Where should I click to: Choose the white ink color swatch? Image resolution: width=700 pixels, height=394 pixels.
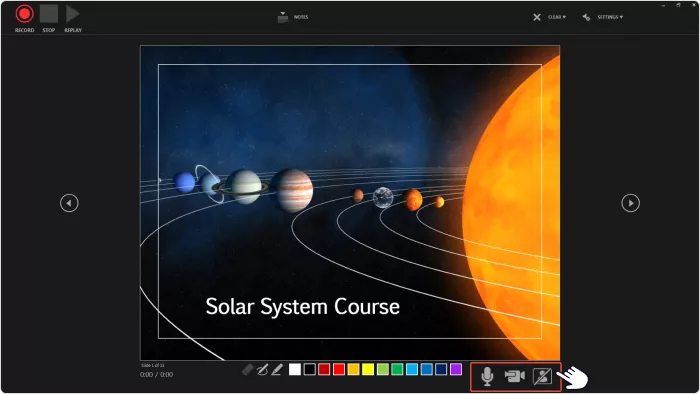295,369
